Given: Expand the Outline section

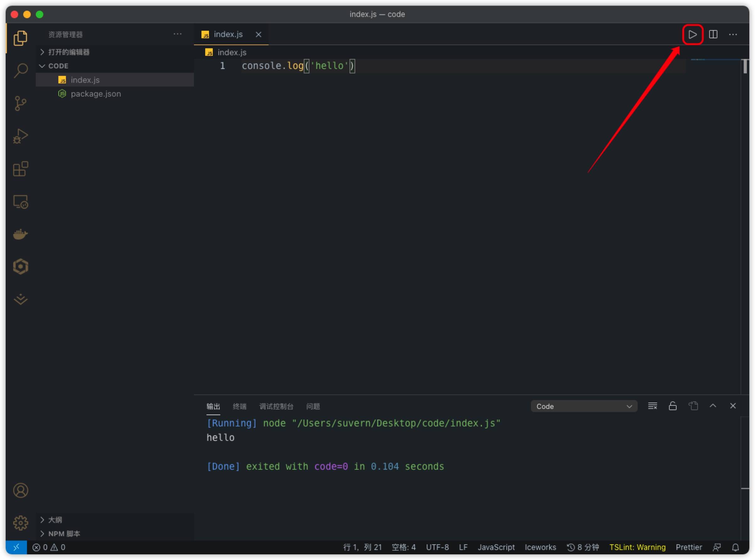Looking at the screenshot, I should (x=115, y=520).
